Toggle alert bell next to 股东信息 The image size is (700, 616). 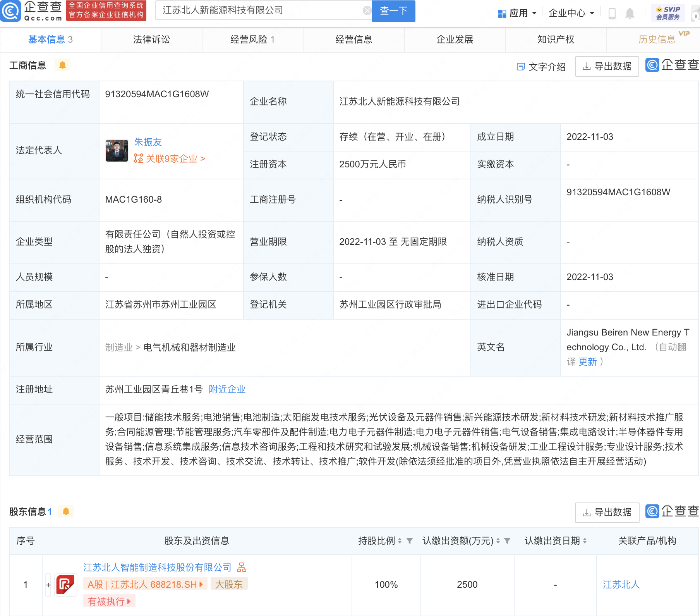click(66, 511)
